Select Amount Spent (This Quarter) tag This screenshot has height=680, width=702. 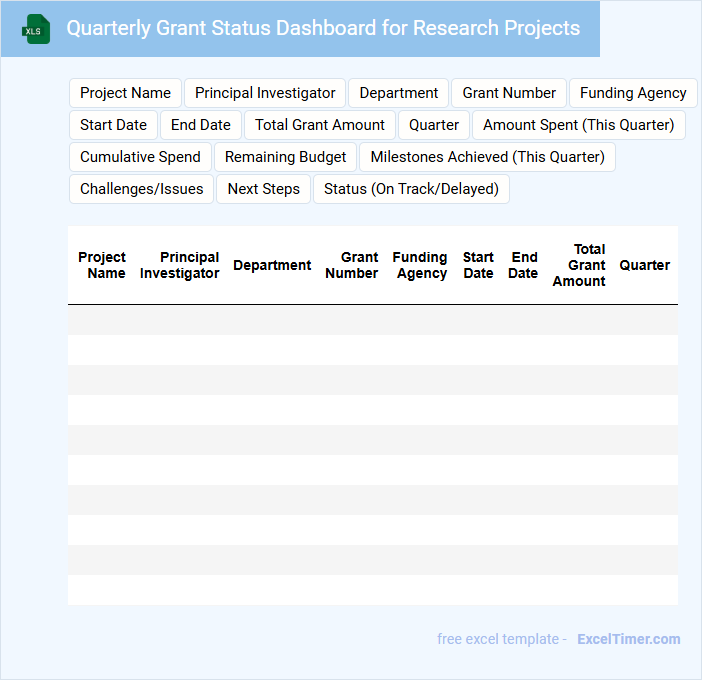coord(578,125)
